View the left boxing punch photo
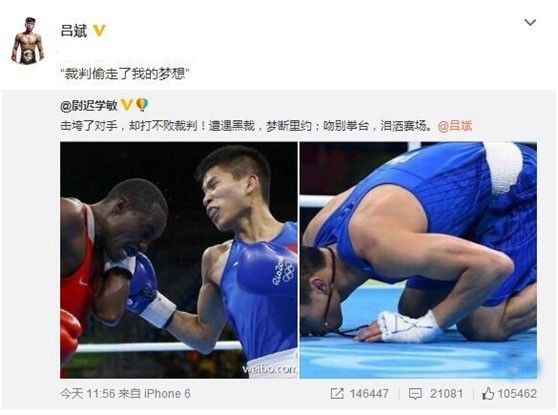The height and width of the screenshot is (415, 558). [179, 260]
